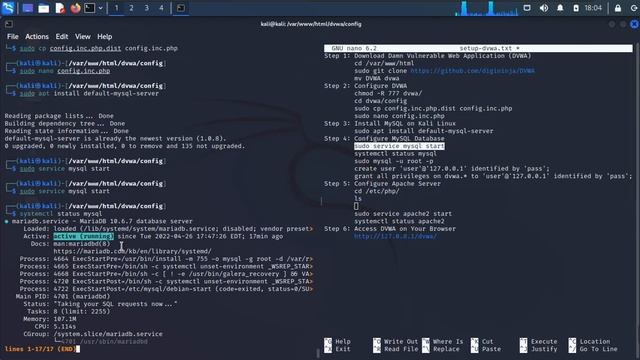
Task: Click the terminal window title icon
Action: tap(9, 24)
